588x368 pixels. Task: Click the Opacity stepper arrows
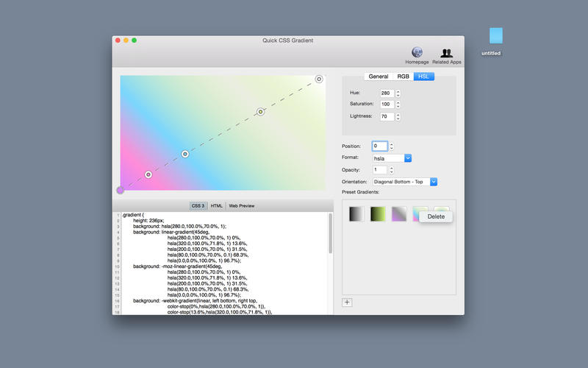pos(392,170)
